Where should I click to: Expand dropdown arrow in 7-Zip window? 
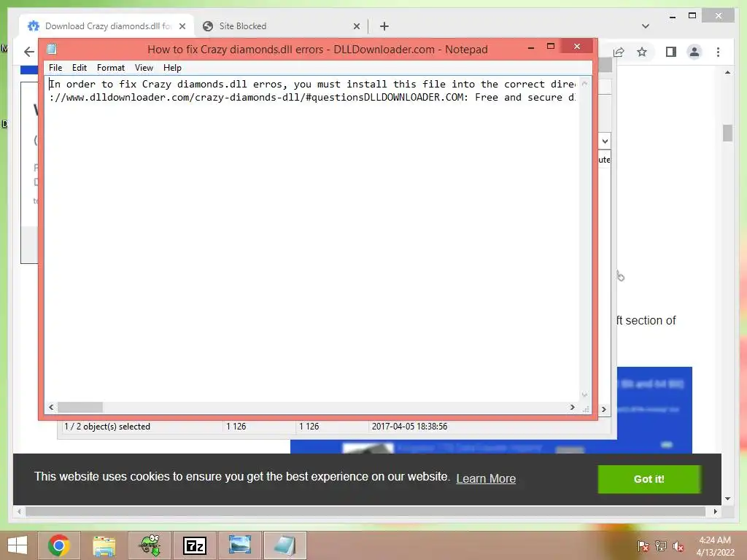pos(605,141)
